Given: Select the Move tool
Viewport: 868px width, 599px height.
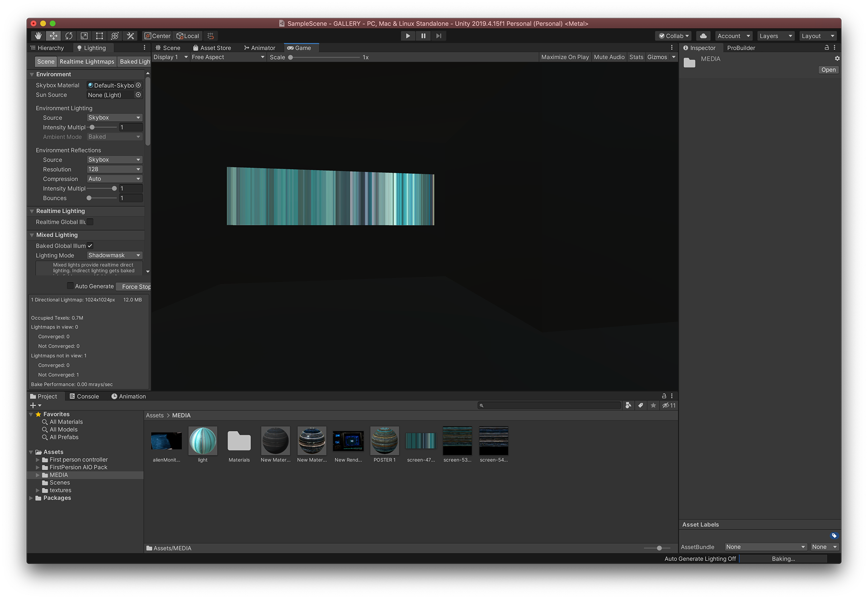Looking at the screenshot, I should coord(53,36).
